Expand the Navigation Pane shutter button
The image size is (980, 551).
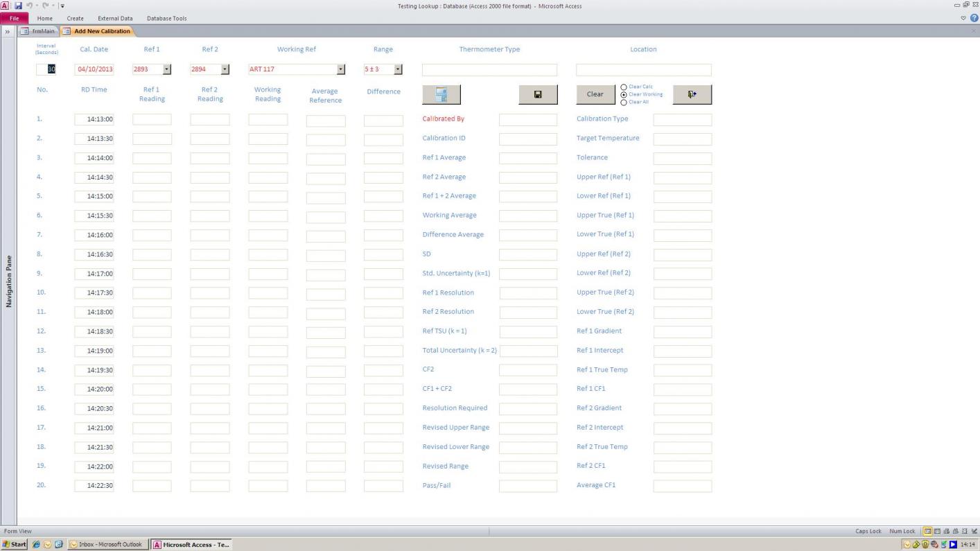(x=8, y=31)
